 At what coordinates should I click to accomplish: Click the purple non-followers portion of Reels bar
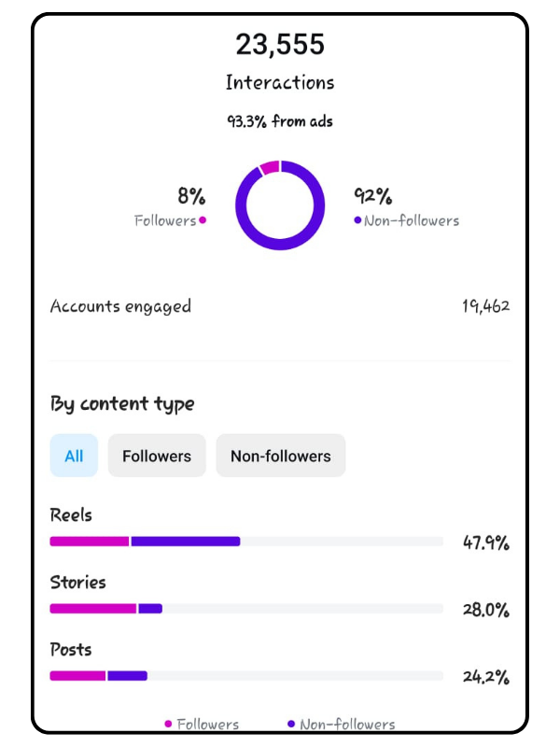tap(186, 542)
